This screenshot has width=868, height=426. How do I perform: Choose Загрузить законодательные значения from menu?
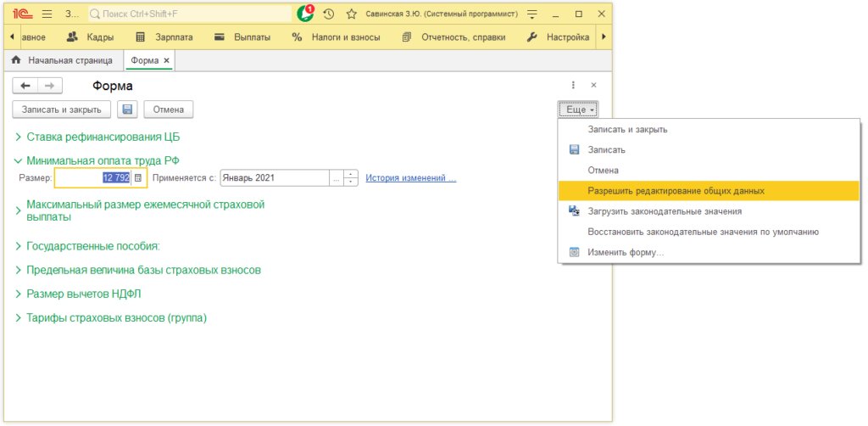click(665, 211)
